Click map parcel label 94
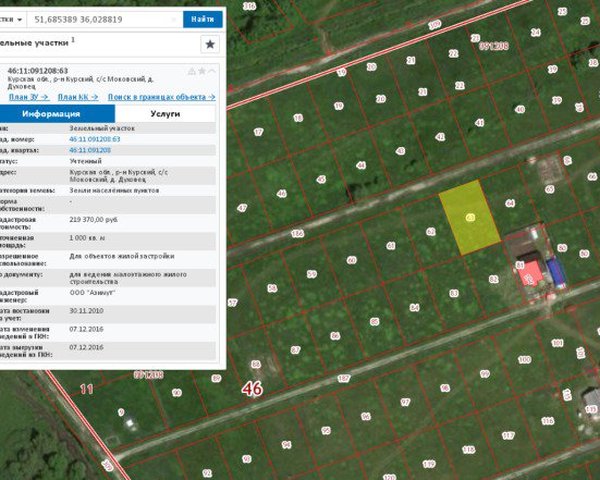 point(287,444)
